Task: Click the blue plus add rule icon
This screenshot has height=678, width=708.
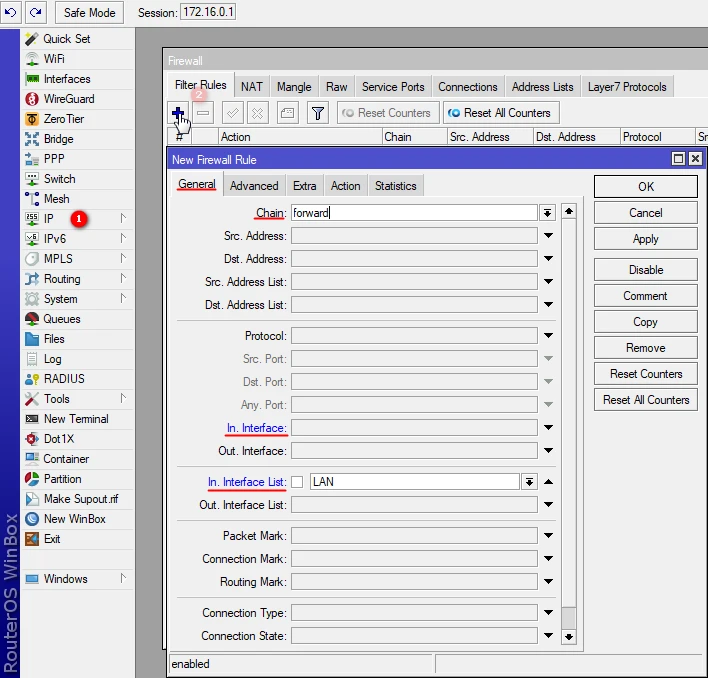Action: (x=178, y=112)
